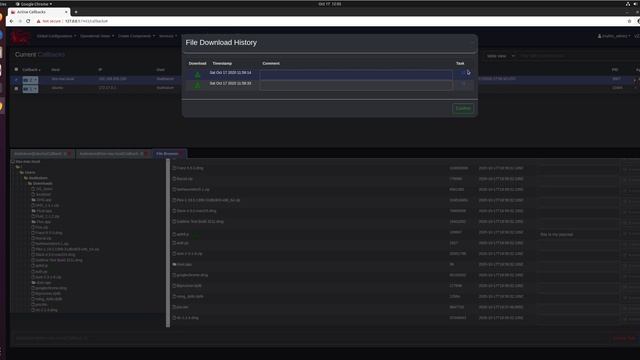Open googlechrome.dmg name in the file list
This screenshot has height=360, width=640.
(192, 275)
